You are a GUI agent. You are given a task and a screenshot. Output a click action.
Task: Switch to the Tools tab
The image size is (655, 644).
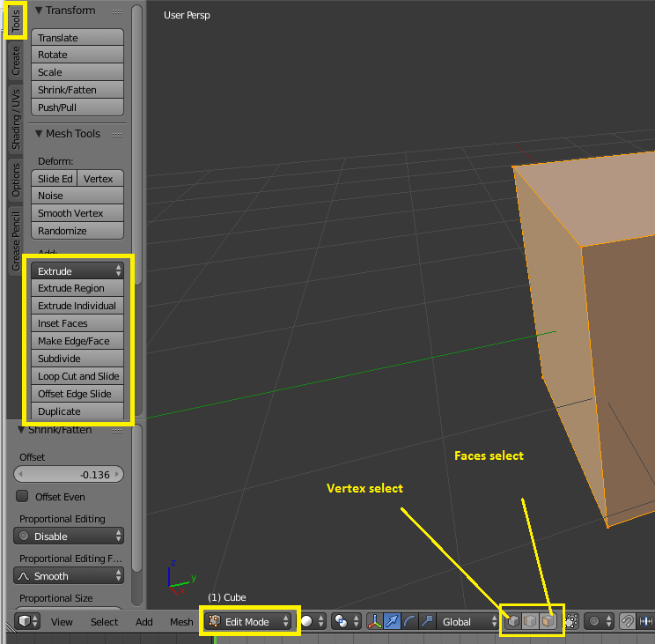pos(16,20)
